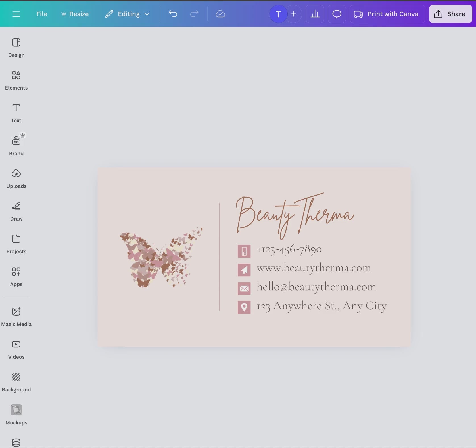Open the Videos panel
Screen dimensions: 476x448
(x=16, y=348)
